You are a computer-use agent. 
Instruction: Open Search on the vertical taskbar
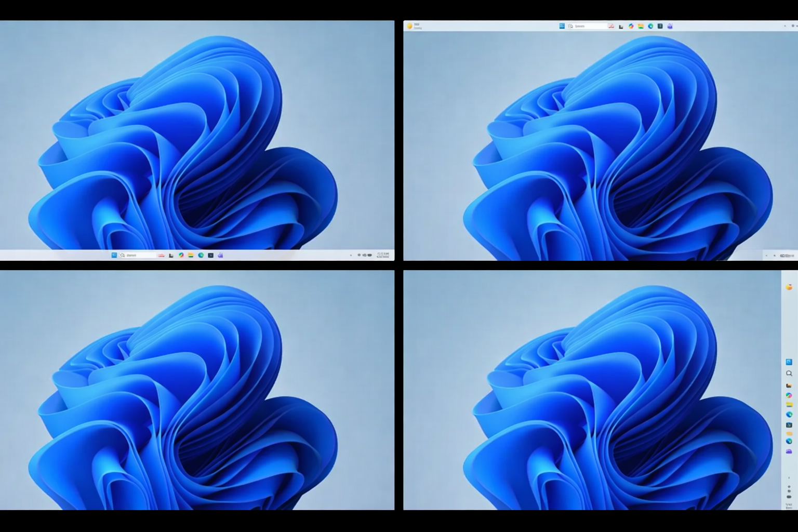[x=789, y=374]
